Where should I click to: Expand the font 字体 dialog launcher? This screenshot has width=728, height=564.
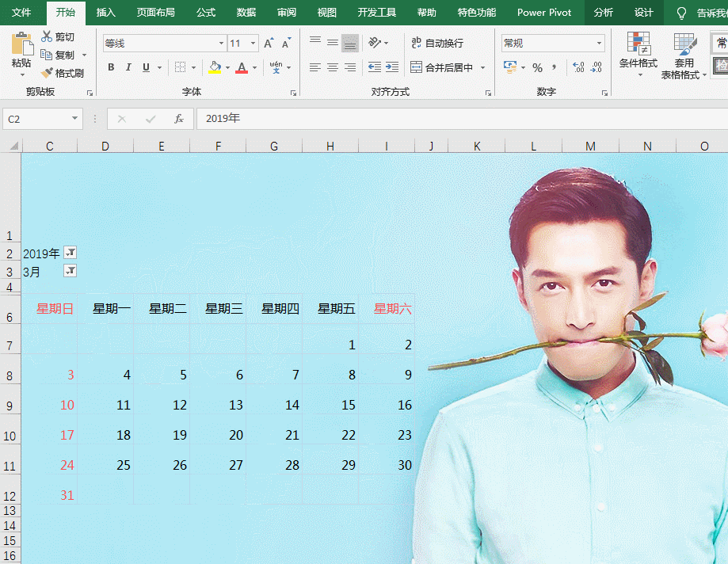293,93
